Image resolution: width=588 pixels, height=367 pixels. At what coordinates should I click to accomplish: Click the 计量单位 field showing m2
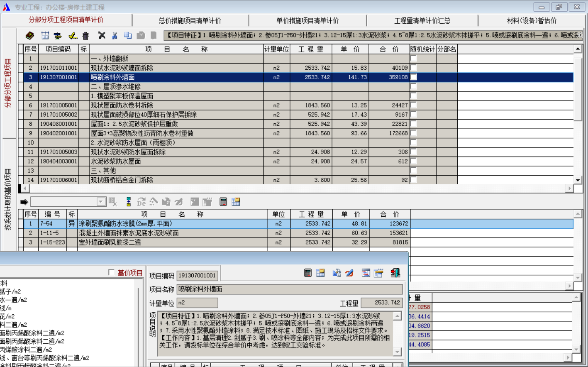point(197,303)
